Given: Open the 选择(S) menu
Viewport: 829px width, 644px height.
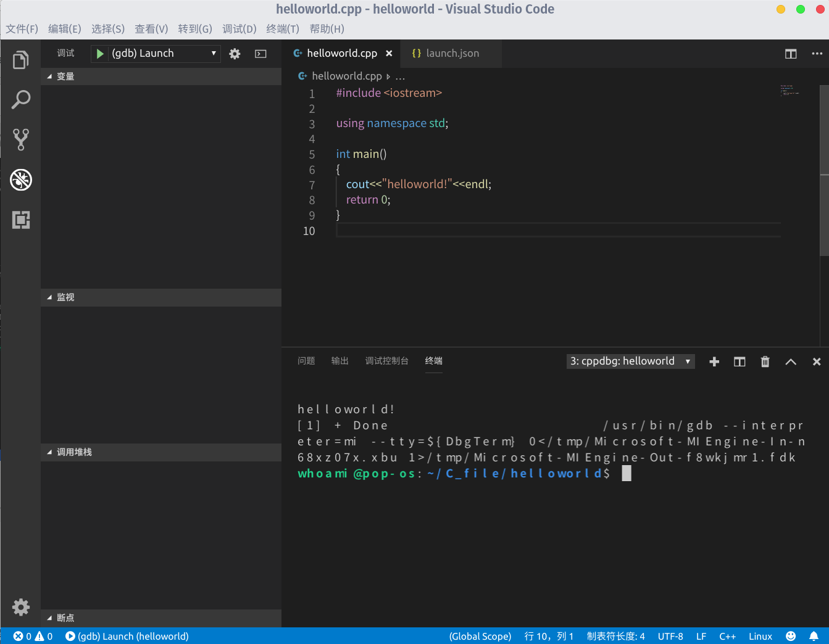Looking at the screenshot, I should [108, 29].
